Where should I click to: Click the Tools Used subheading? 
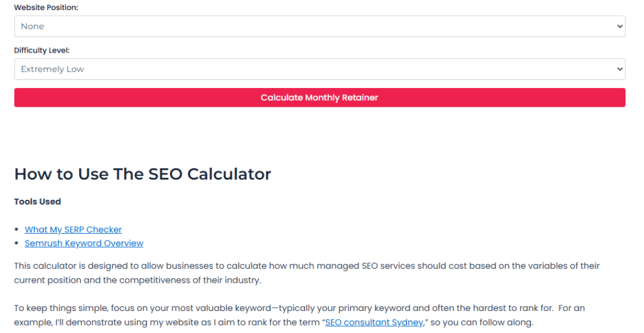[38, 202]
